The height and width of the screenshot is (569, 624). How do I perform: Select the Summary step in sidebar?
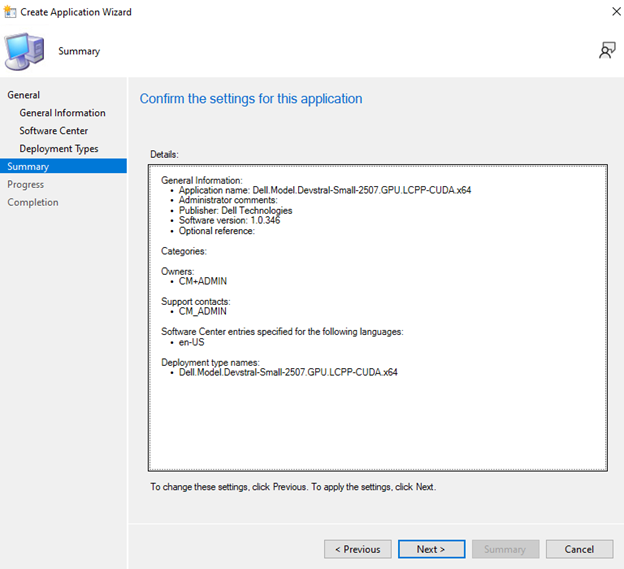(63, 166)
